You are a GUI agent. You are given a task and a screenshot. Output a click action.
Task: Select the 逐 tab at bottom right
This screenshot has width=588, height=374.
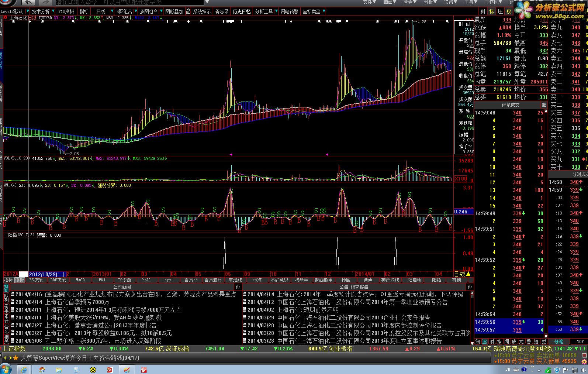485,342
